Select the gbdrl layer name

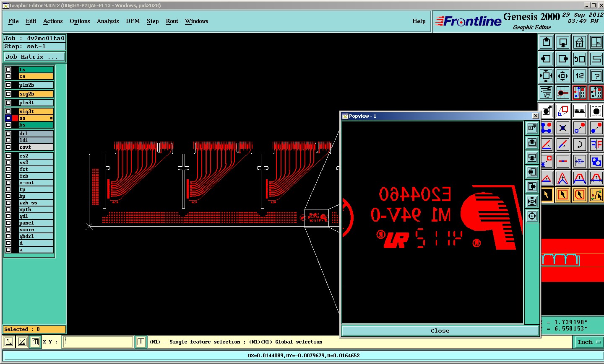click(x=36, y=236)
